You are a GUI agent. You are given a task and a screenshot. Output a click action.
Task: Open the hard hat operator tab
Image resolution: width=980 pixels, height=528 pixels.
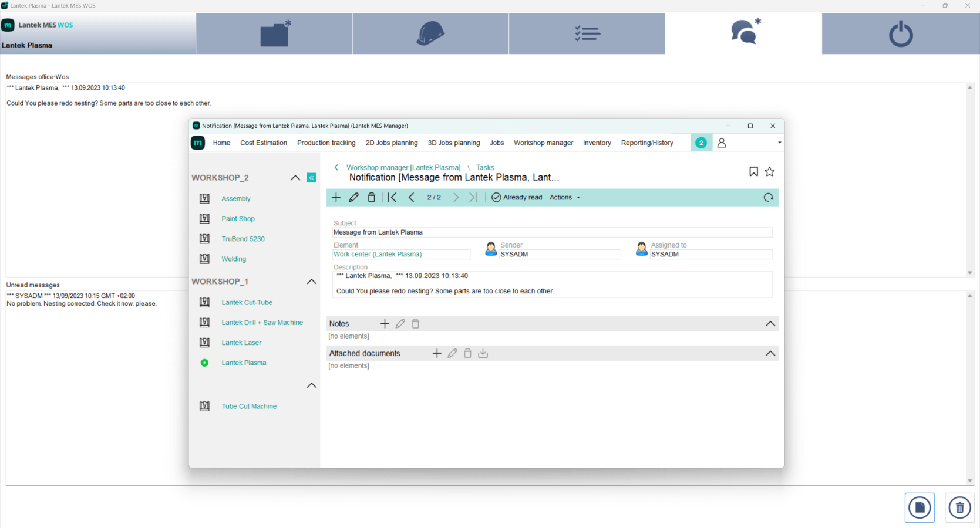click(x=430, y=34)
